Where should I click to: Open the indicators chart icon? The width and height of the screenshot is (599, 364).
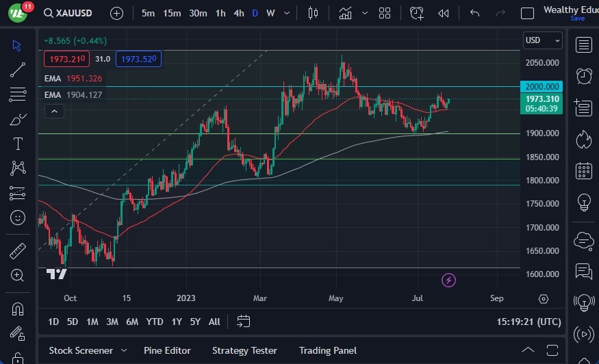[346, 13]
